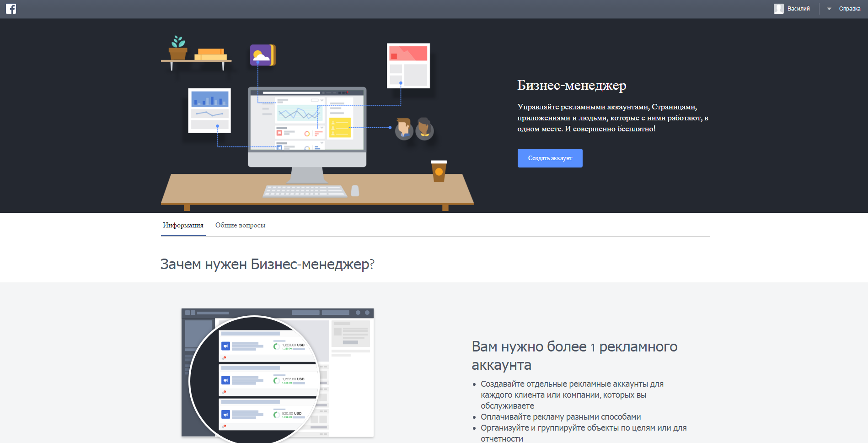Open the Справка help menu
Viewport: 868px width, 443px height.
click(850, 9)
